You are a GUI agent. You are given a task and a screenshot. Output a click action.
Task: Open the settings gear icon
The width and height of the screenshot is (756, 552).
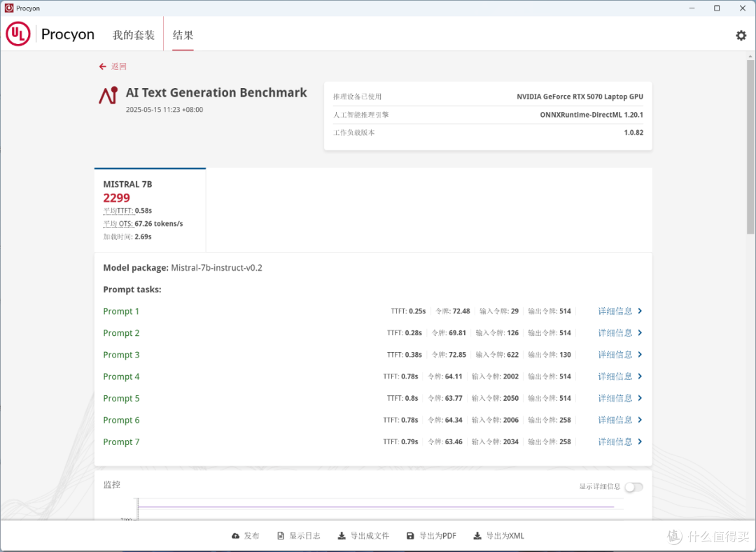pyautogui.click(x=741, y=35)
